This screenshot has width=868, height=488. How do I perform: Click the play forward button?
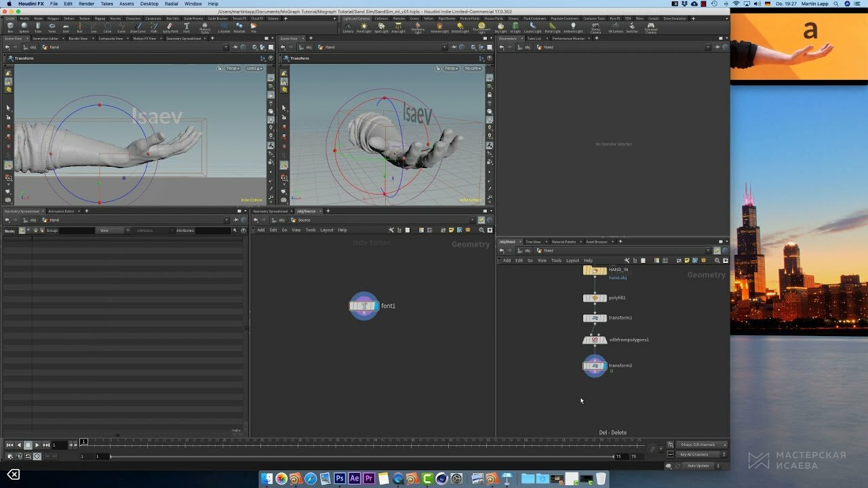37,445
